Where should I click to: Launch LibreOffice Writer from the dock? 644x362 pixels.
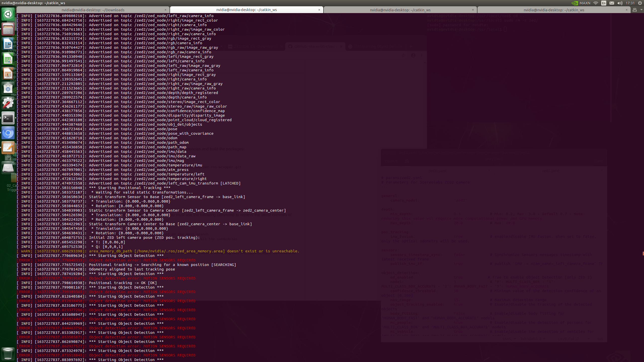(x=8, y=43)
